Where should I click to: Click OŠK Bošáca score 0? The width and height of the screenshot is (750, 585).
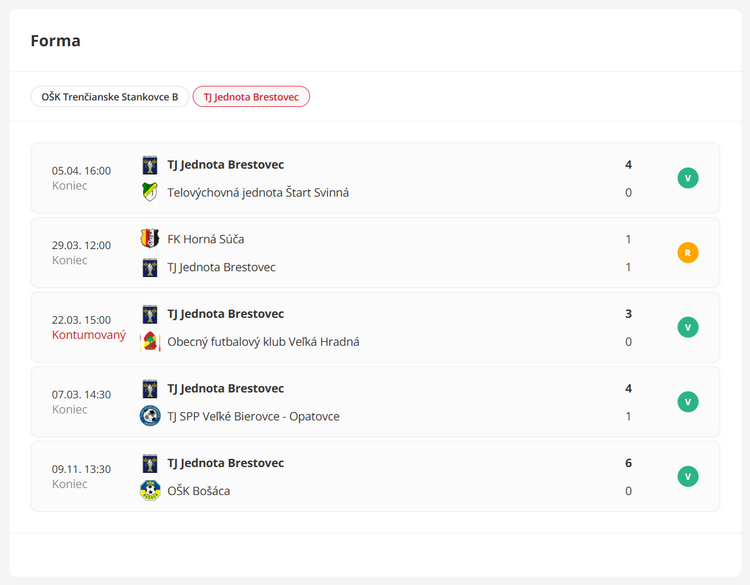629,491
